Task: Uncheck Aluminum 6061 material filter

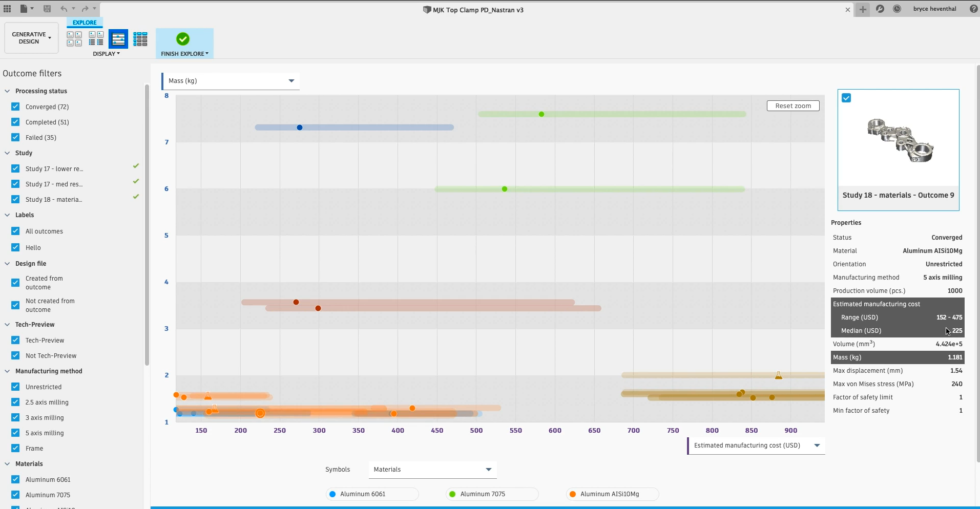Action: coord(15,479)
